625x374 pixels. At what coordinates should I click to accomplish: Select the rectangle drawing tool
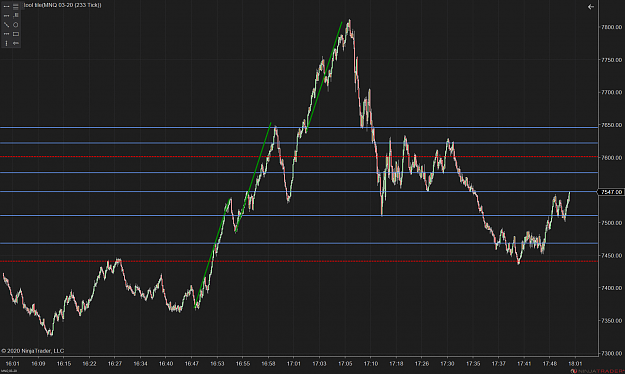click(x=16, y=34)
